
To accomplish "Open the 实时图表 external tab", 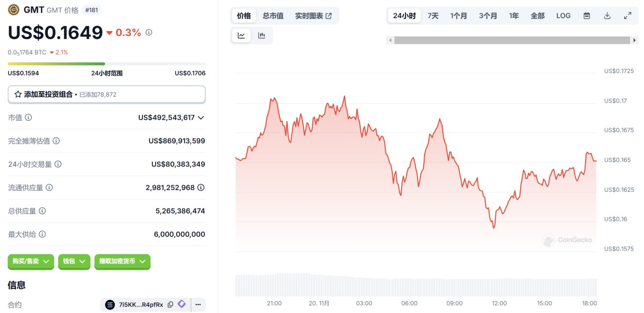I will [x=313, y=16].
